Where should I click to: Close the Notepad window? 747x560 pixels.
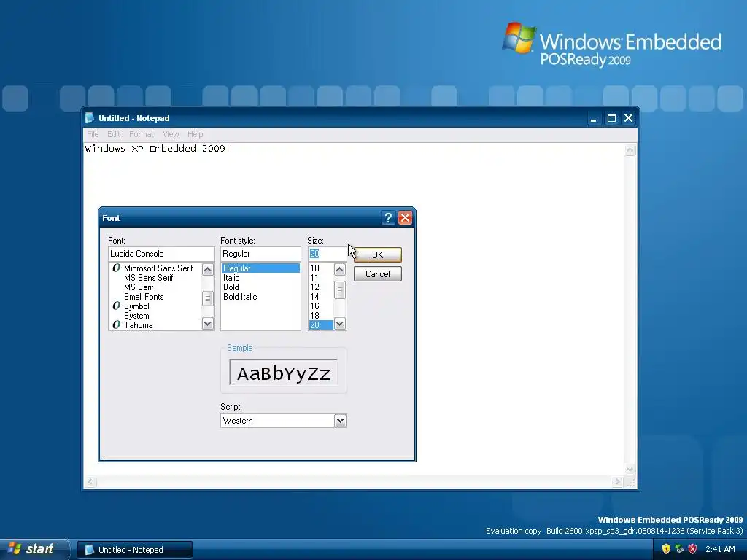tap(628, 118)
